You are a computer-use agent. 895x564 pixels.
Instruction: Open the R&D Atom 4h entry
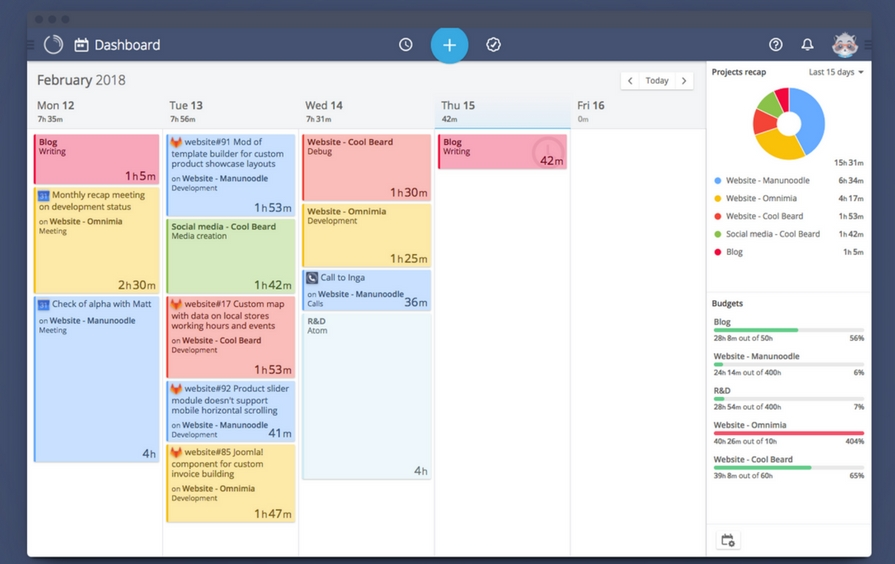[366, 397]
